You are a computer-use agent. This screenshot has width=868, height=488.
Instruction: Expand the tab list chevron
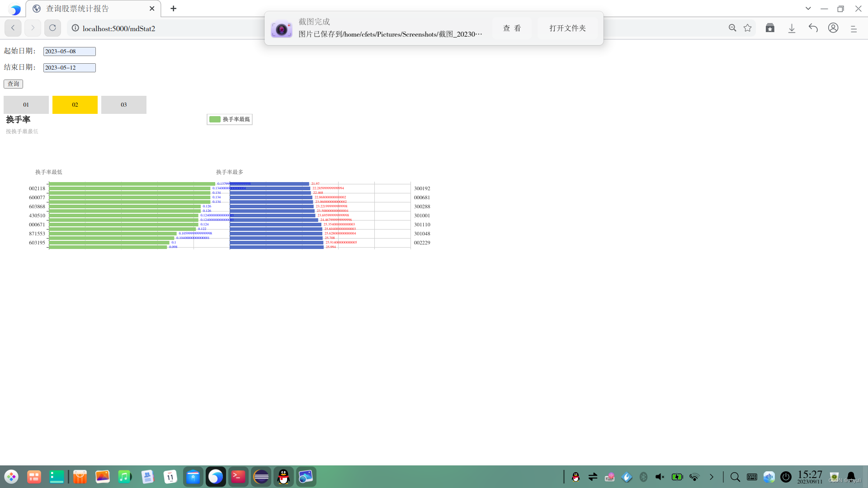pyautogui.click(x=808, y=9)
